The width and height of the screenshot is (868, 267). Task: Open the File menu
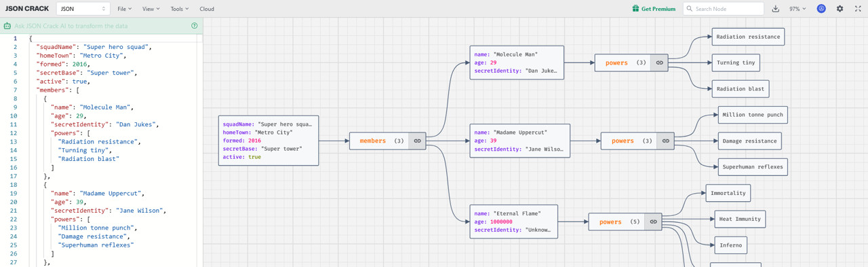[124, 9]
